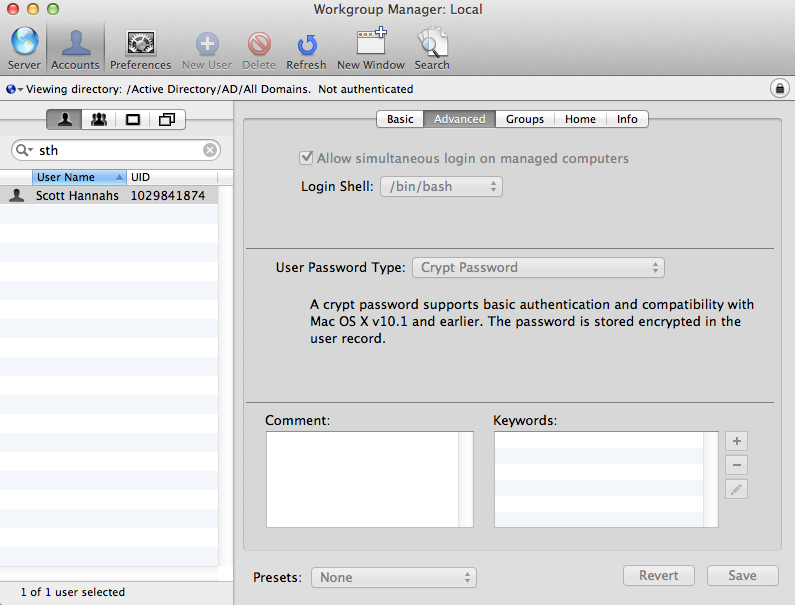This screenshot has height=605, width=795.
Task: Click the New User toolbar icon
Action: tap(207, 50)
